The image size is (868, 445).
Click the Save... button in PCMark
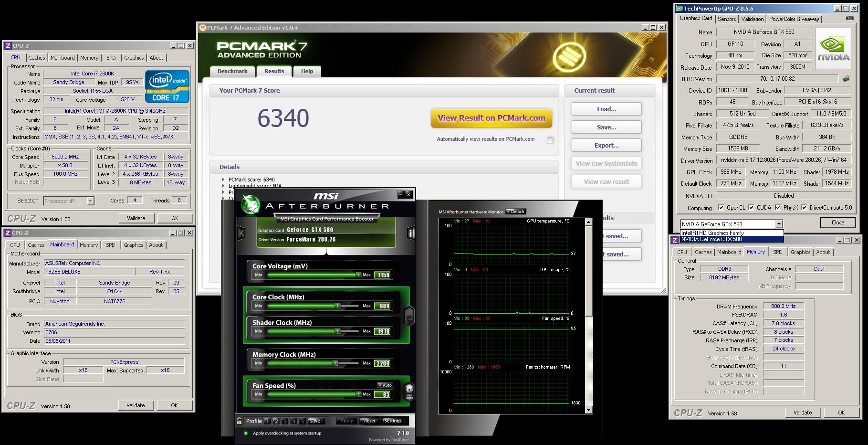point(607,127)
